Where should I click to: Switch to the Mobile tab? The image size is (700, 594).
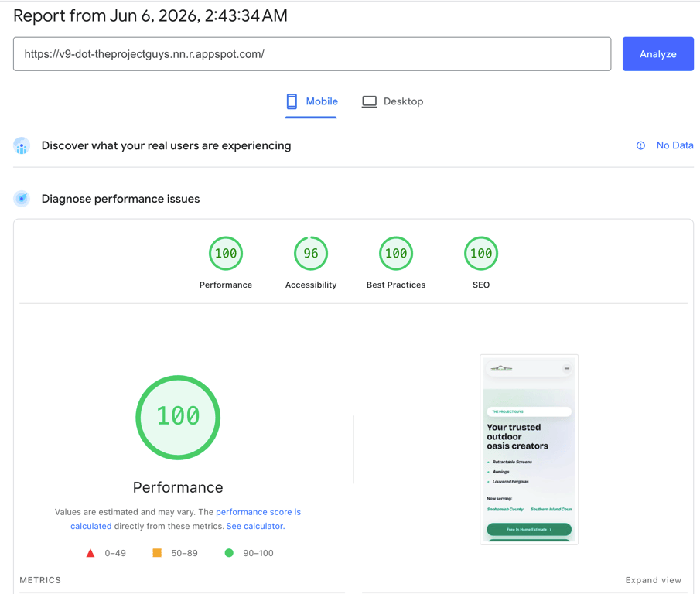tap(311, 102)
